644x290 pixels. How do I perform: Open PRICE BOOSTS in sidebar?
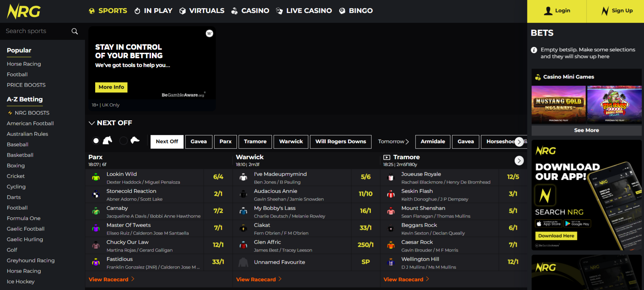26,85
